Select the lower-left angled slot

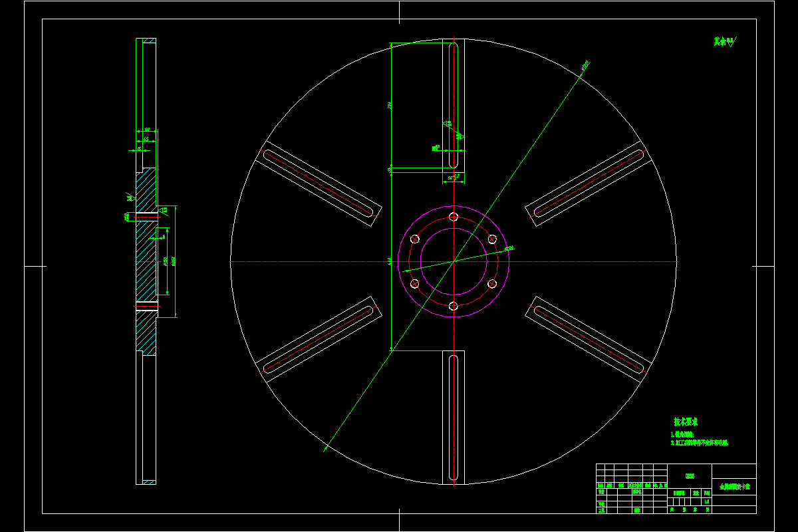[317, 340]
